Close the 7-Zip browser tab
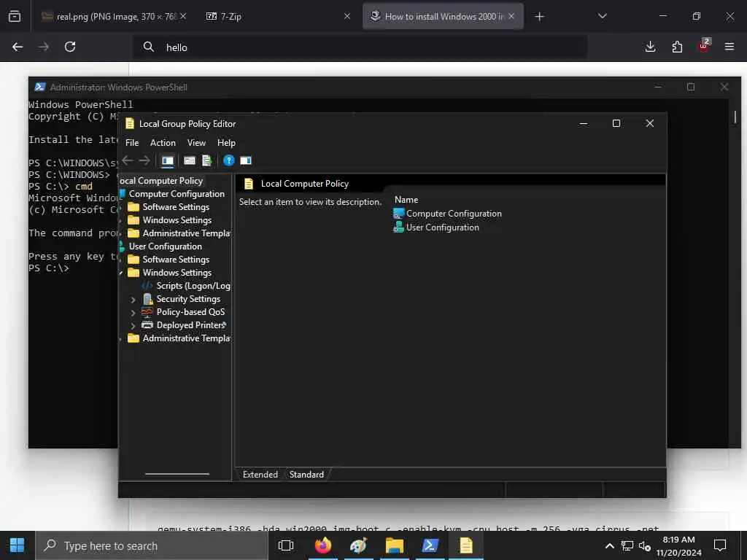Screen dimensions: 747x560 [x=347, y=16]
